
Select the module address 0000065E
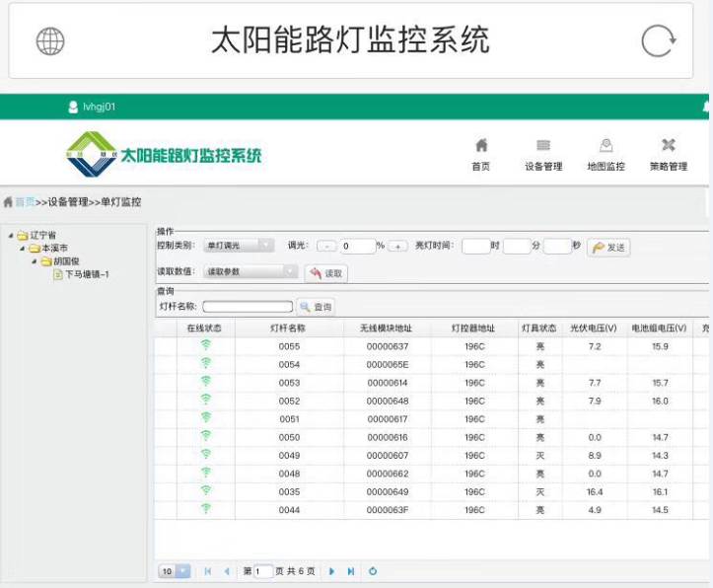[388, 365]
